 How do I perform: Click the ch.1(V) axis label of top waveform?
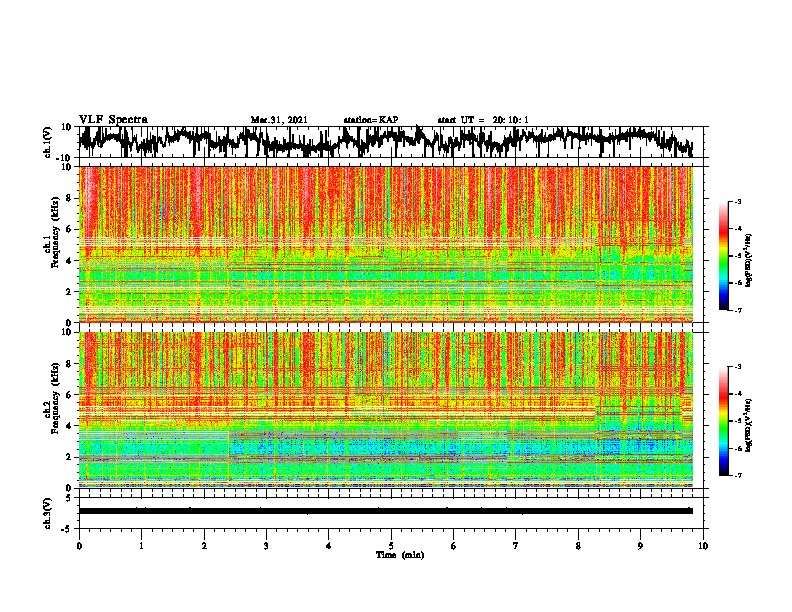pyautogui.click(x=48, y=142)
